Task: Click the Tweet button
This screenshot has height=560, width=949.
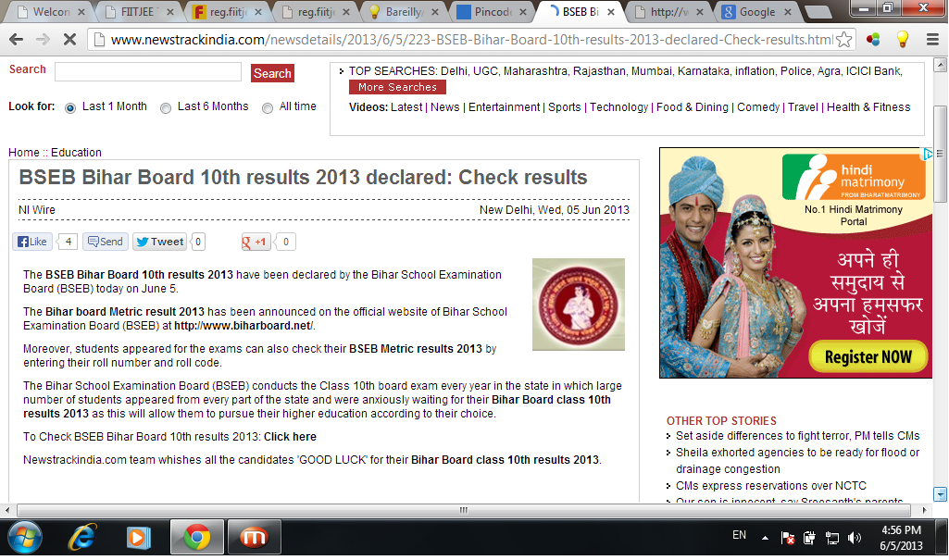Action: (160, 242)
